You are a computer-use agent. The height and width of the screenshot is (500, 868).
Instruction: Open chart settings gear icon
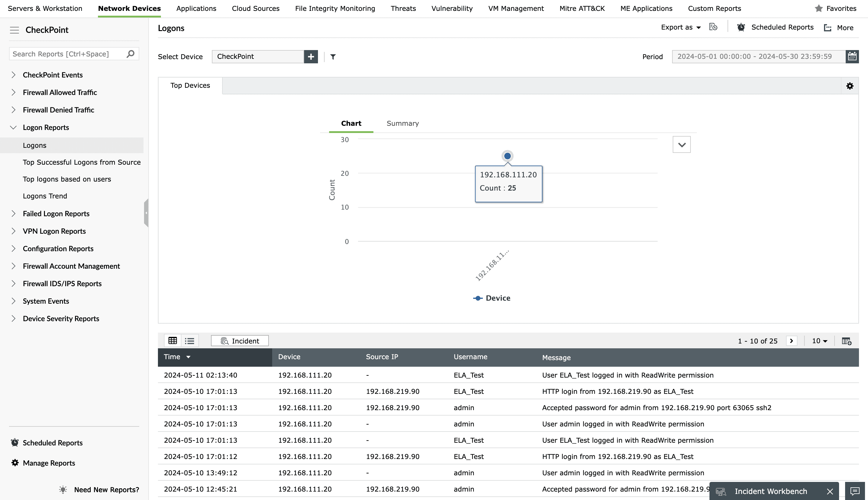pyautogui.click(x=850, y=86)
